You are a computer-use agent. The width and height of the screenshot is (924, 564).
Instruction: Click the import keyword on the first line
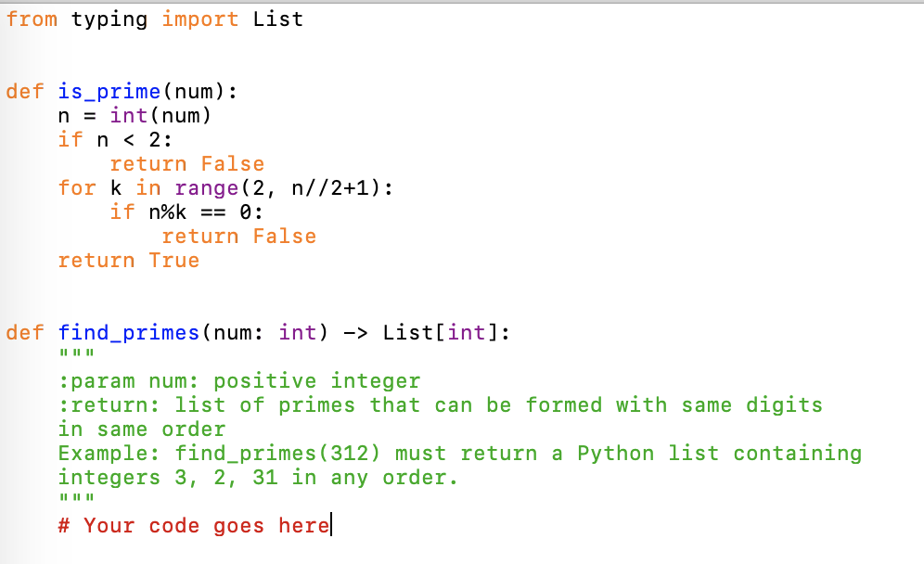pyautogui.click(x=199, y=19)
